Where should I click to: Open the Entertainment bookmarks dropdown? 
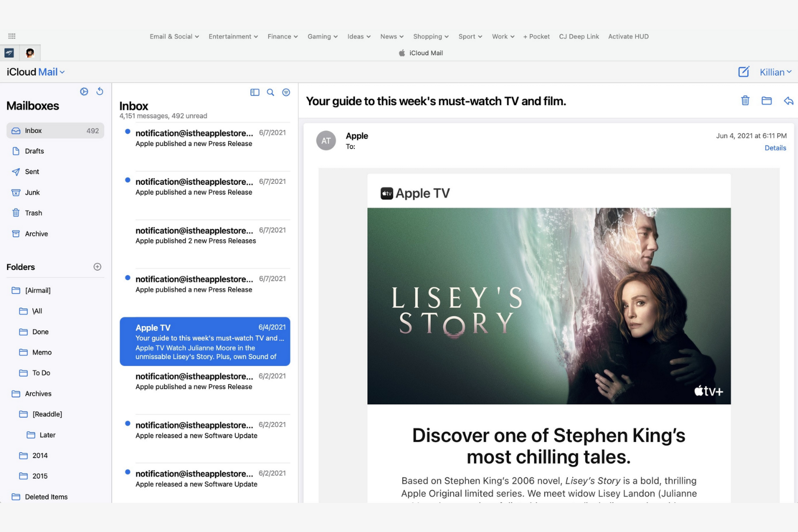[x=232, y=36]
